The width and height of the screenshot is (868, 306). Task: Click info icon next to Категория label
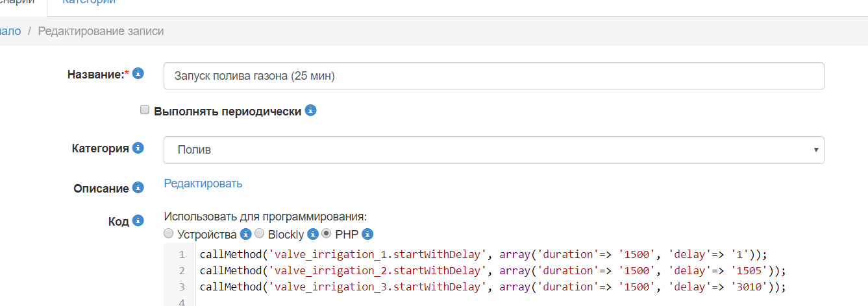click(138, 148)
